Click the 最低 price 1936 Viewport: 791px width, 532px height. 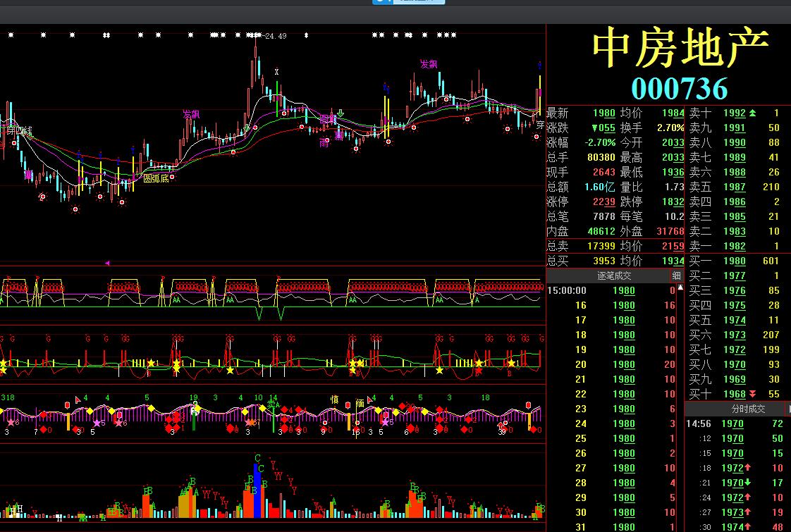click(673, 173)
